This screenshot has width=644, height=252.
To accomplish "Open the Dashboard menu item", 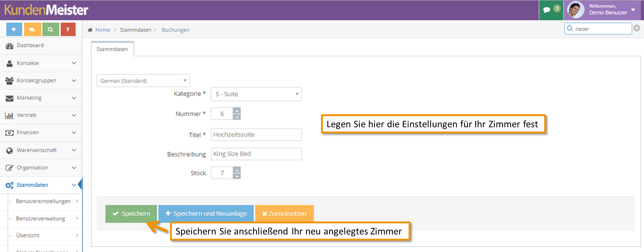I will [x=30, y=46].
